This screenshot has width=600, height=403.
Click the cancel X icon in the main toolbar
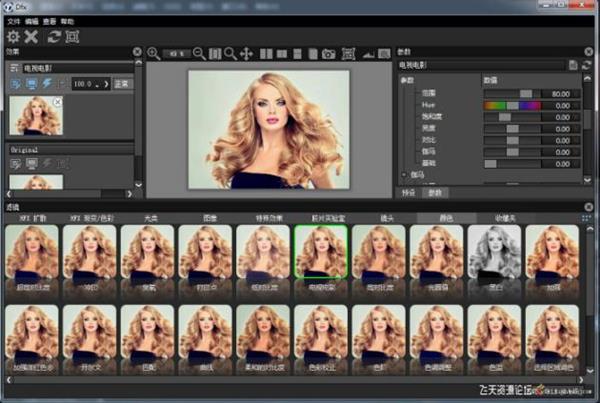(x=31, y=36)
